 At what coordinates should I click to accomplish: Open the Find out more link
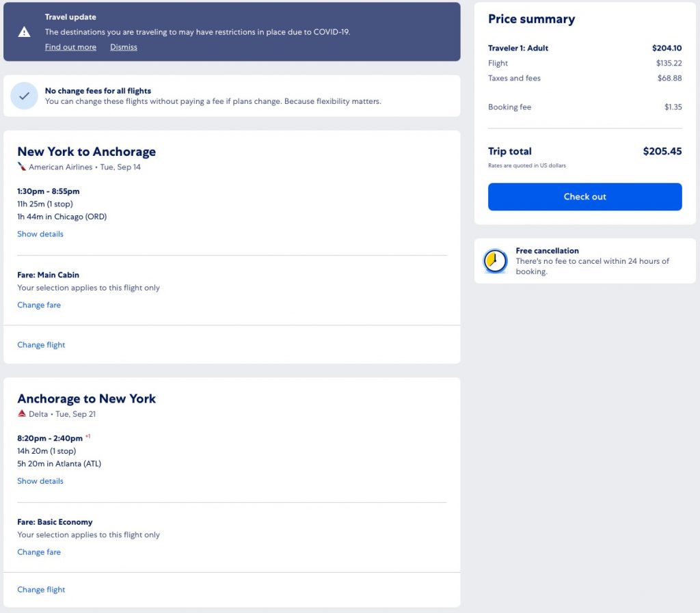(x=70, y=47)
